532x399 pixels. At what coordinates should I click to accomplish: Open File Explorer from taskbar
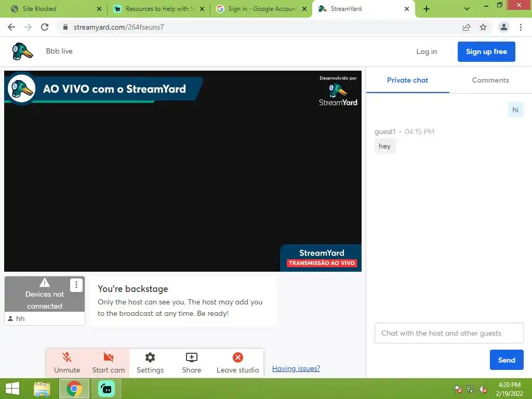click(x=42, y=389)
